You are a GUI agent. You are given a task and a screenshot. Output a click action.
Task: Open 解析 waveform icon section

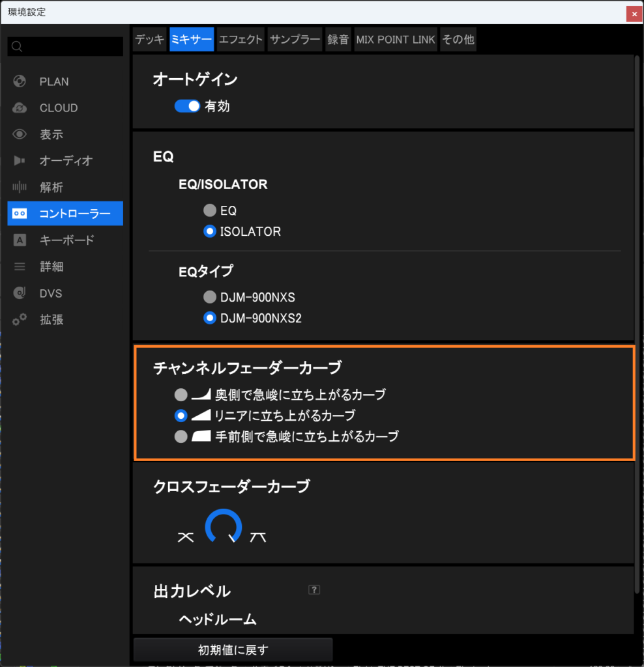point(20,188)
